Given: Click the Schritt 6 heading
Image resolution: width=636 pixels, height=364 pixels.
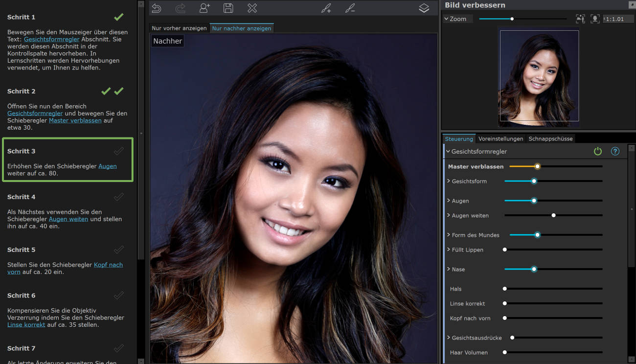Looking at the screenshot, I should click(21, 296).
